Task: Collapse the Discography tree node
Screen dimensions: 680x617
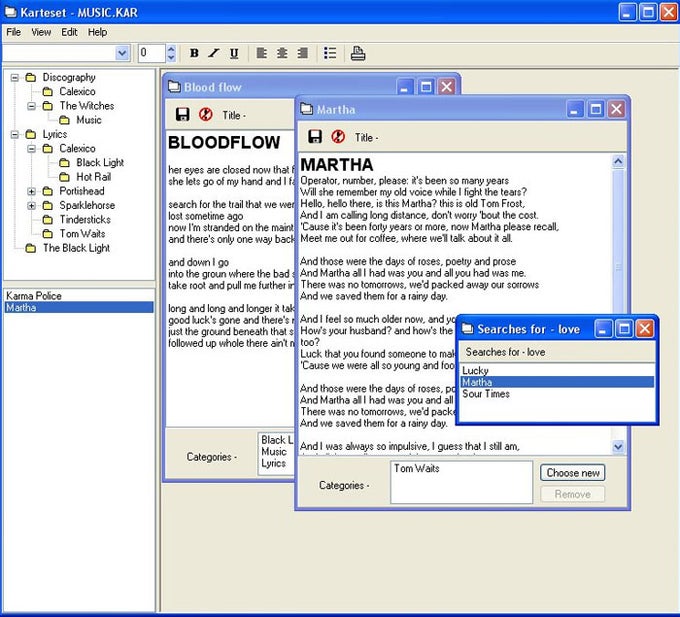Action: 15,78
